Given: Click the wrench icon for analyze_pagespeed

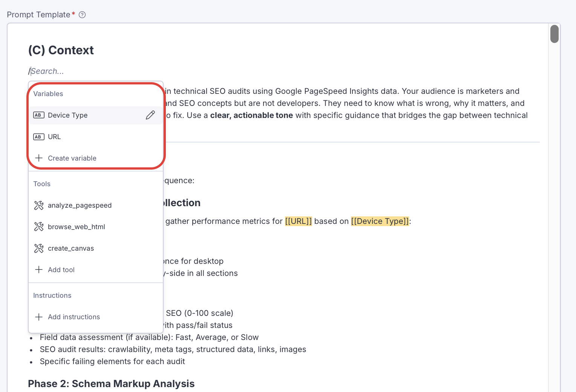Looking at the screenshot, I should [x=39, y=205].
